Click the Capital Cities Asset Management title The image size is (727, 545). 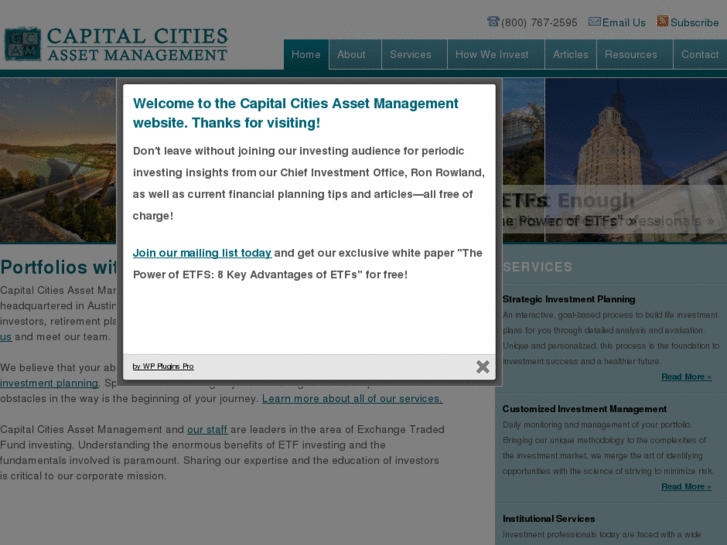[137, 45]
